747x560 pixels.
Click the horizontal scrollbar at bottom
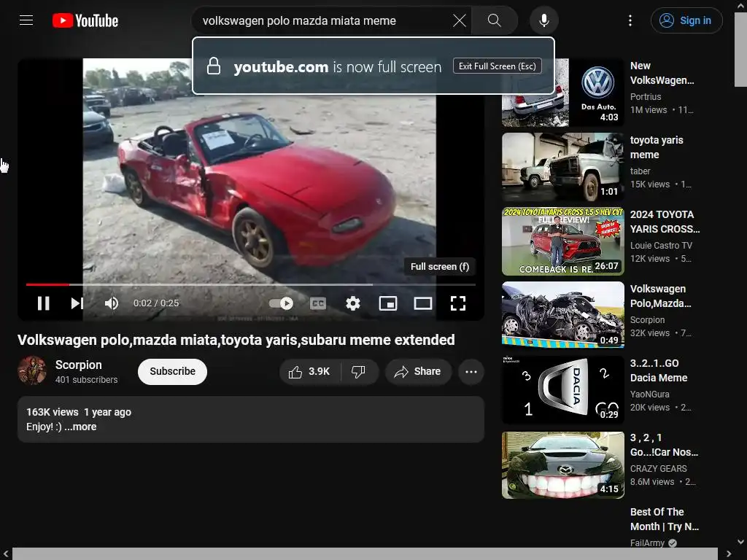tap(365, 554)
